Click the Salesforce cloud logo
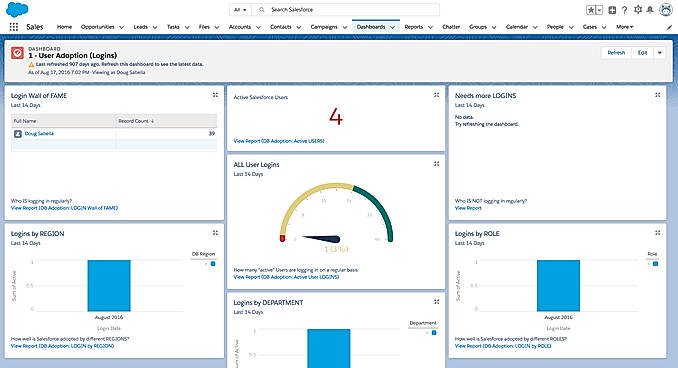The height and width of the screenshot is (368, 678). (17, 9)
